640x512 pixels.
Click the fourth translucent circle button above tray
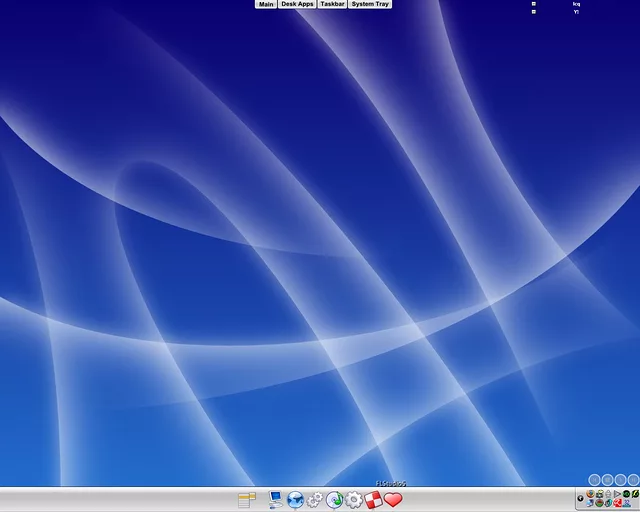point(633,480)
